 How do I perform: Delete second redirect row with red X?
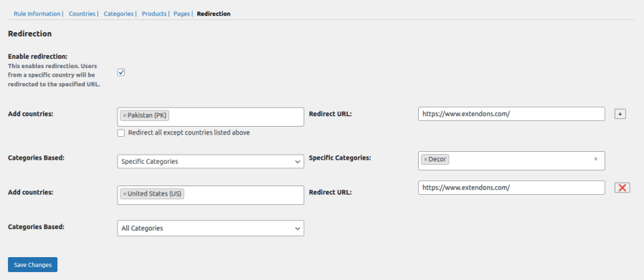pos(622,188)
